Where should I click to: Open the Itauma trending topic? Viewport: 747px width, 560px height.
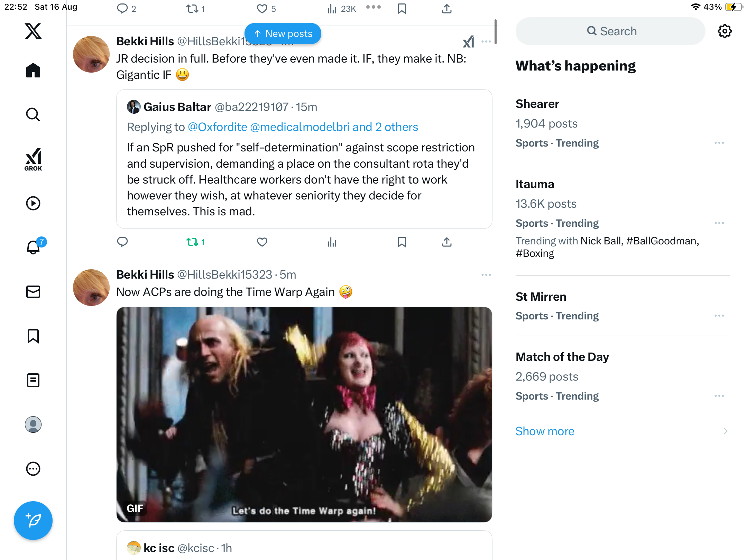(535, 184)
